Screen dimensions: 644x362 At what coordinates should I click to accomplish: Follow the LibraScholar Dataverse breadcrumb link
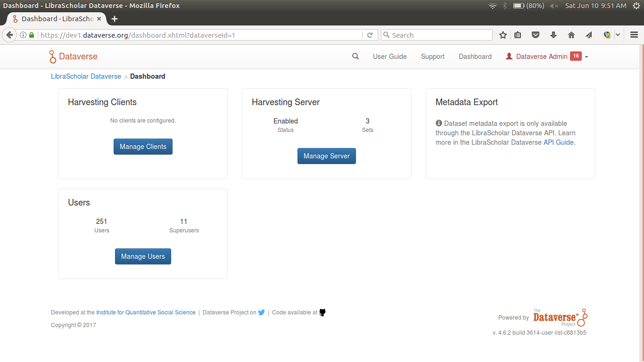tap(86, 76)
